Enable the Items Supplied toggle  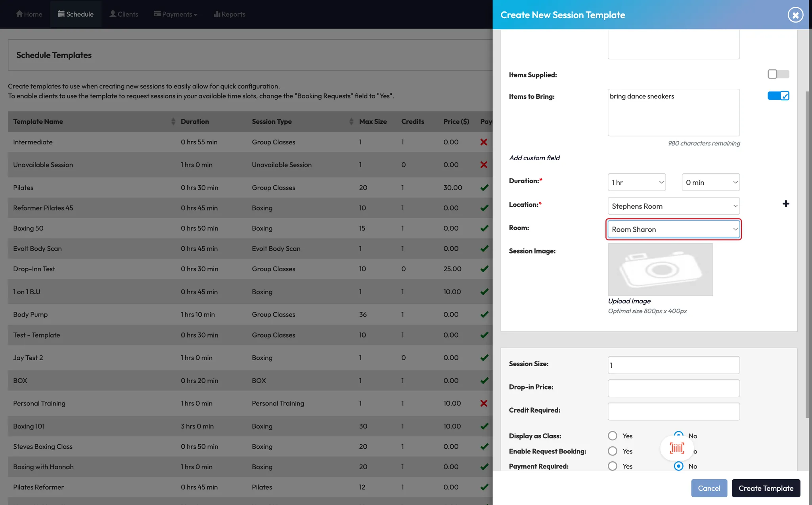pyautogui.click(x=778, y=74)
